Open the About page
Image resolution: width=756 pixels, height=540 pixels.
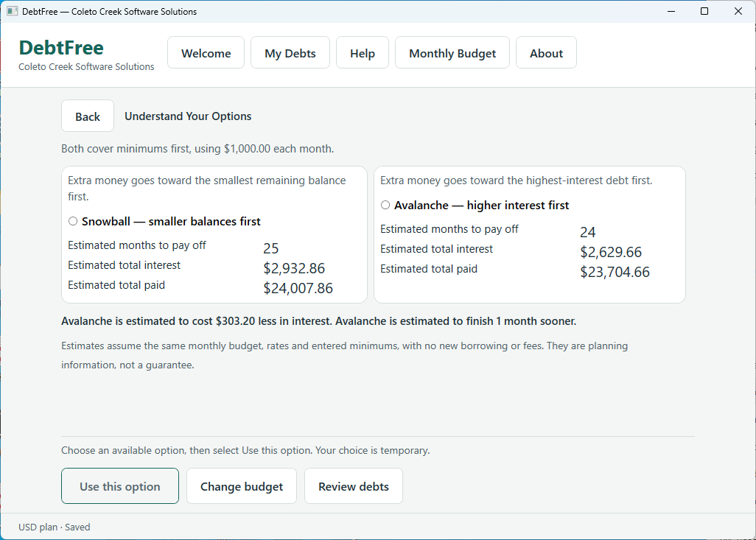tap(546, 52)
